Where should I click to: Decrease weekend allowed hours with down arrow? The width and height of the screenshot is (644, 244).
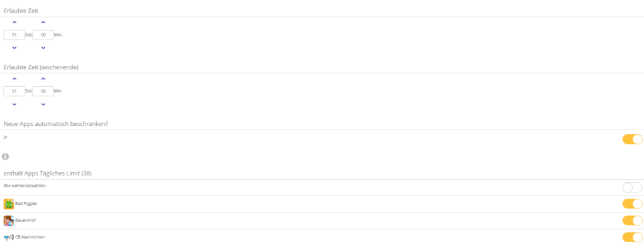pyautogui.click(x=14, y=104)
